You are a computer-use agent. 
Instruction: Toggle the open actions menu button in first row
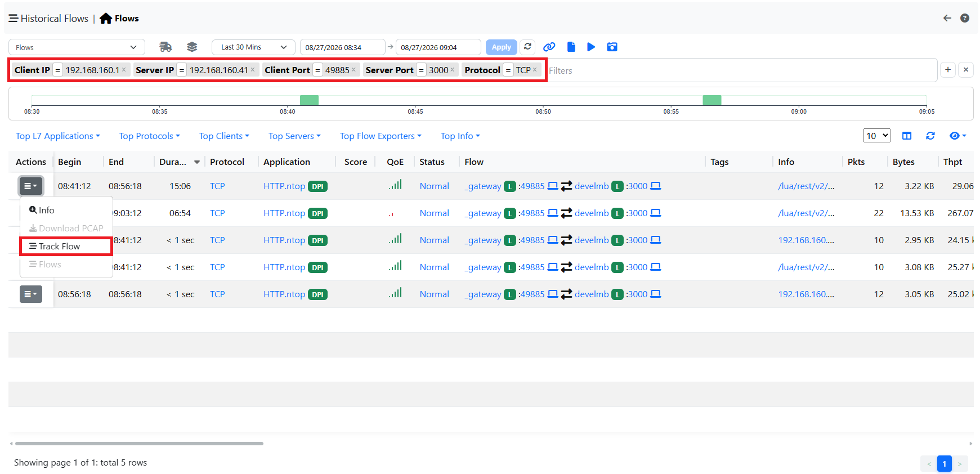pos(31,186)
